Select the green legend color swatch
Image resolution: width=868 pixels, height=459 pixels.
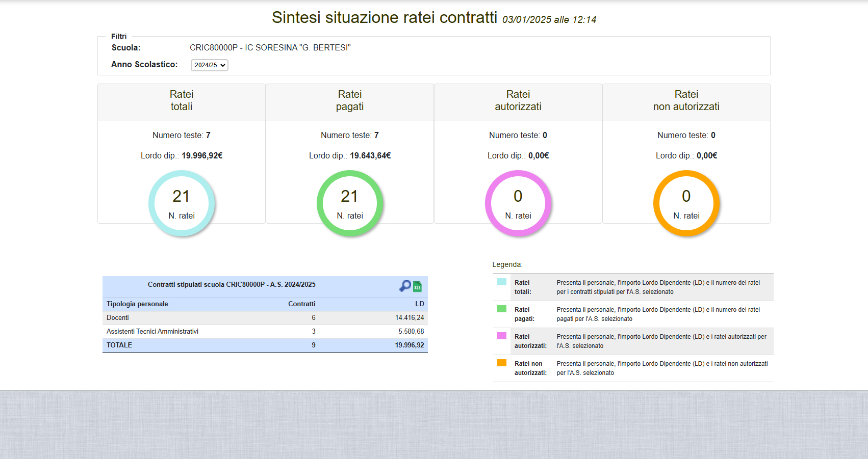(502, 309)
